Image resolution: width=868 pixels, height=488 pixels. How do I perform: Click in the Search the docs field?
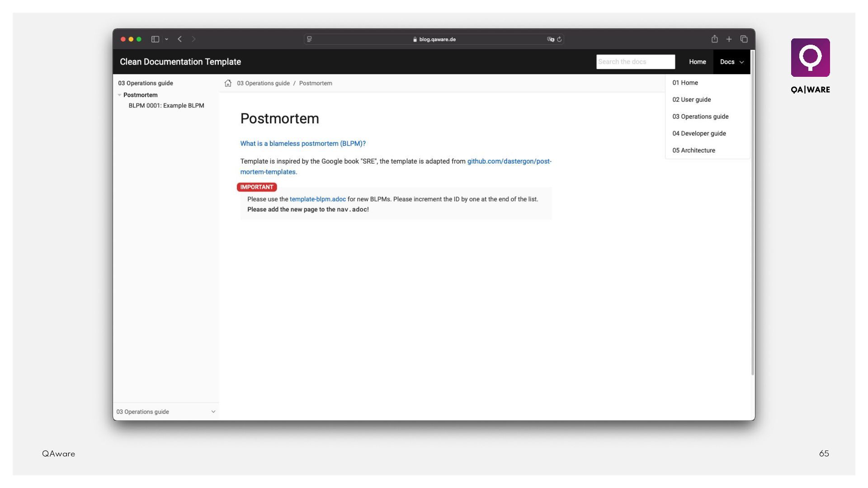tap(635, 62)
